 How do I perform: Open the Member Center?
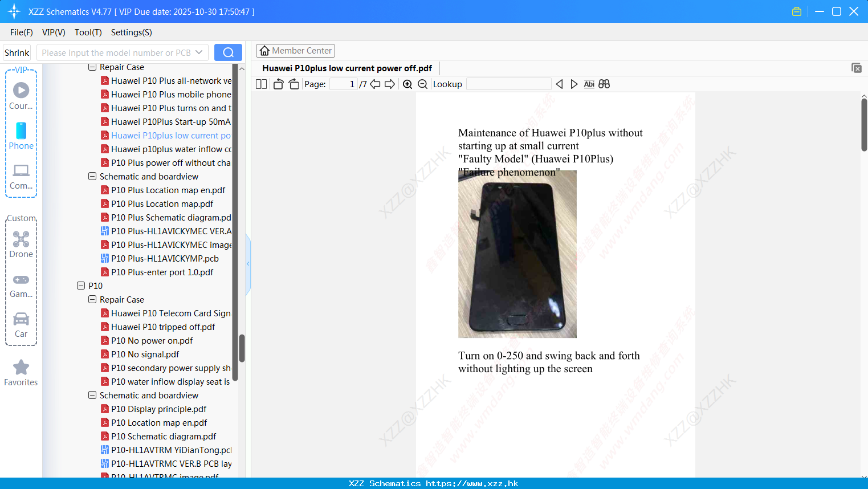click(295, 51)
